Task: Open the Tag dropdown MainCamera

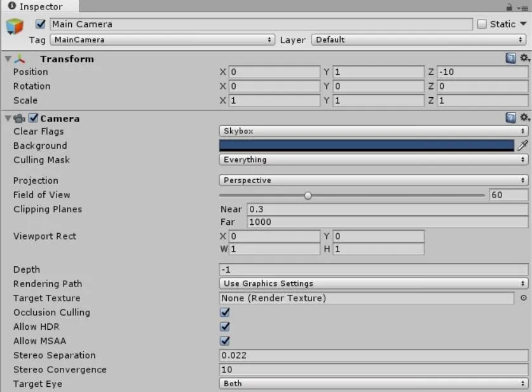Action: tap(162, 39)
